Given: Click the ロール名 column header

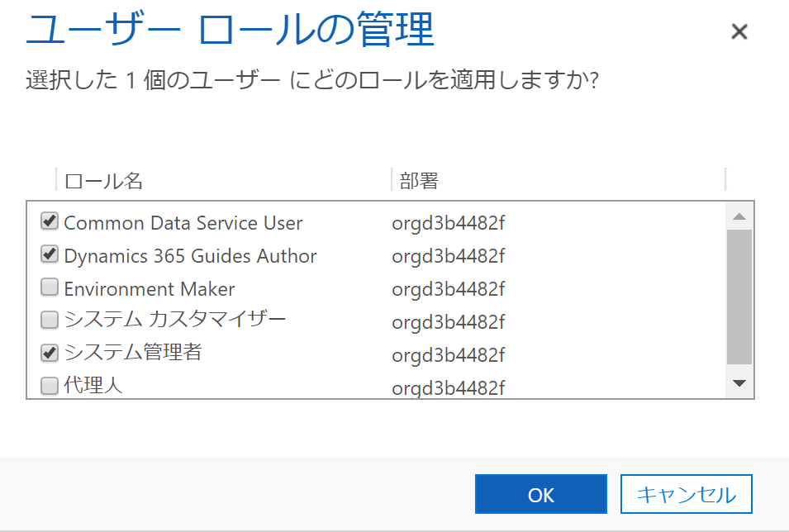Looking at the screenshot, I should (x=103, y=180).
